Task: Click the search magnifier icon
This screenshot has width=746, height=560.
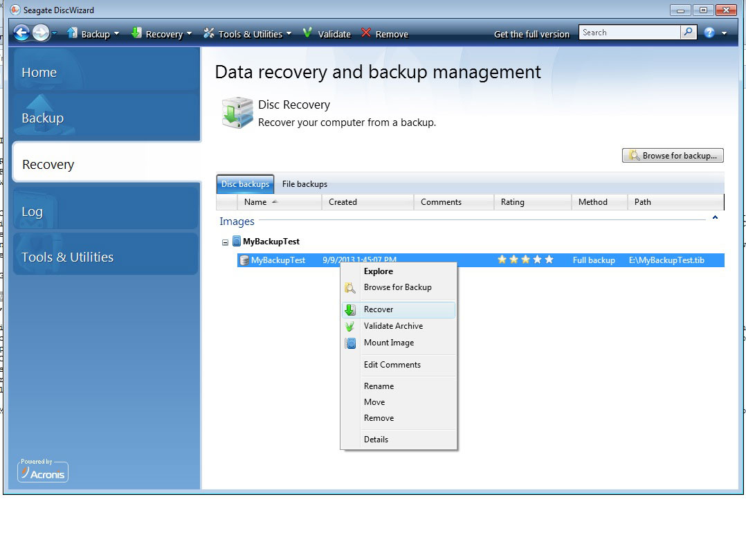Action: (x=689, y=33)
